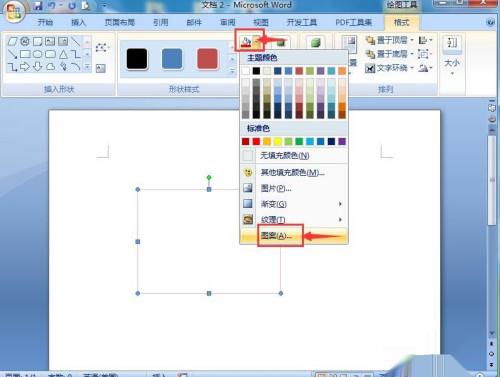This screenshot has width=500, height=377.
Task: Click the Shape Fill paint bucket icon
Action: 246,42
